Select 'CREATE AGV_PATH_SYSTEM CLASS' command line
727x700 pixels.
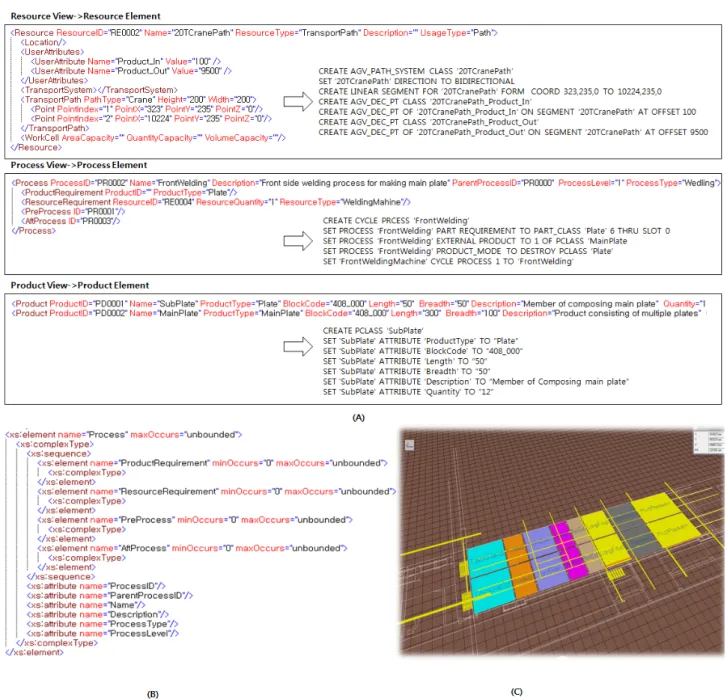415,71
